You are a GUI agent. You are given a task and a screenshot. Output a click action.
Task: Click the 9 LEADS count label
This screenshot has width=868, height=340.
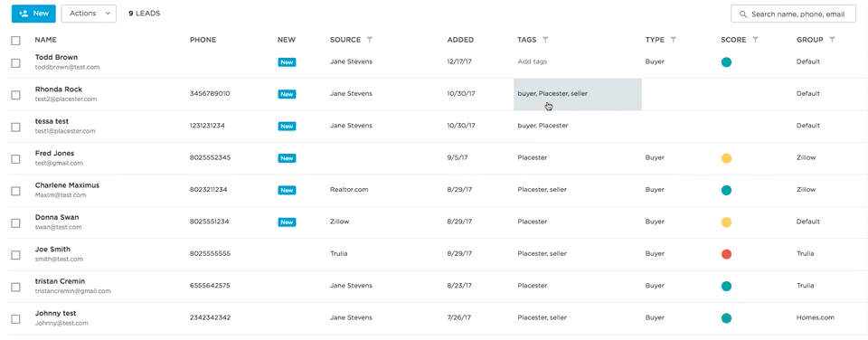[145, 14]
